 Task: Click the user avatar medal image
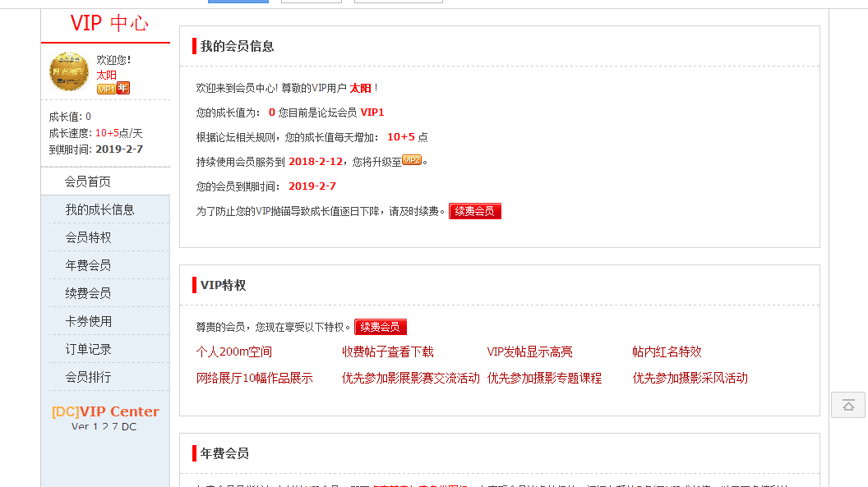coord(69,72)
